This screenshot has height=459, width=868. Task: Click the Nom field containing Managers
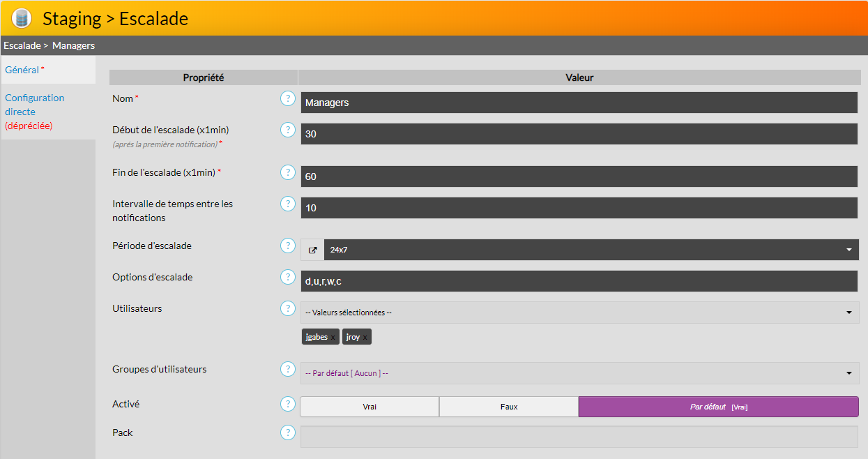pos(579,103)
